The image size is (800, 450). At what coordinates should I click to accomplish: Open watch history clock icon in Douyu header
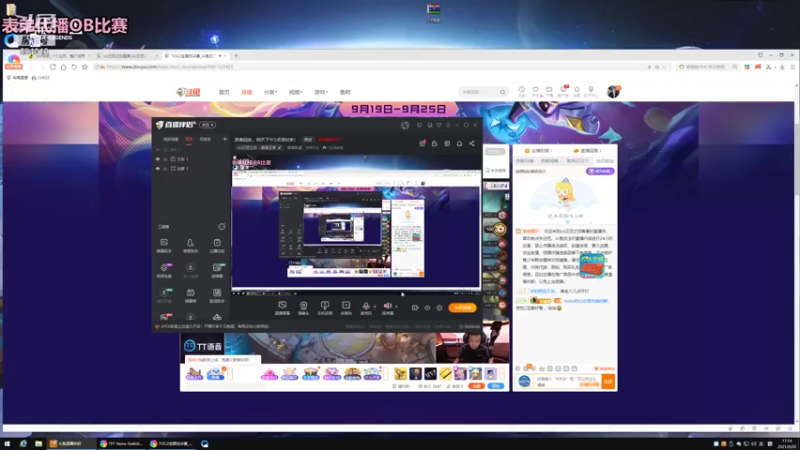521,90
